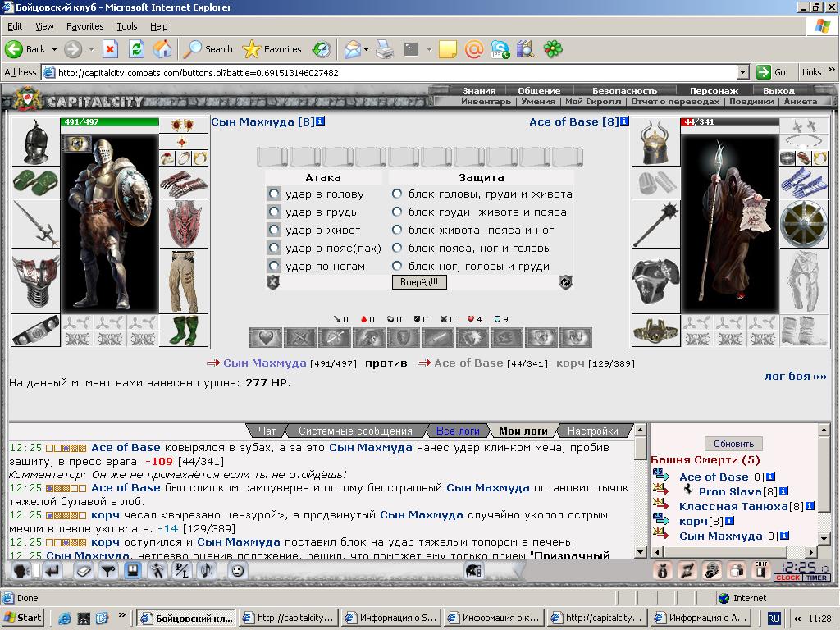Open the Forward button dropdown arrow

[x=91, y=49]
